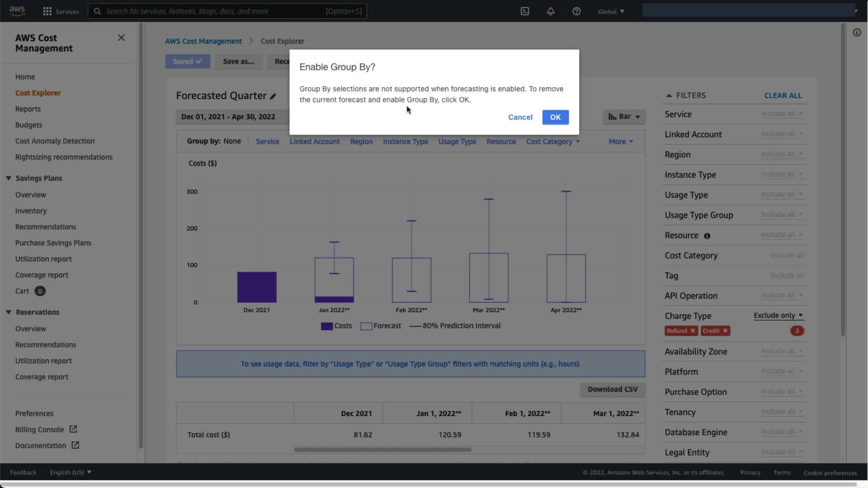Click the edit pencil next to Forecasted Quarter
Viewport: 868px width, 488px height.
(x=273, y=96)
